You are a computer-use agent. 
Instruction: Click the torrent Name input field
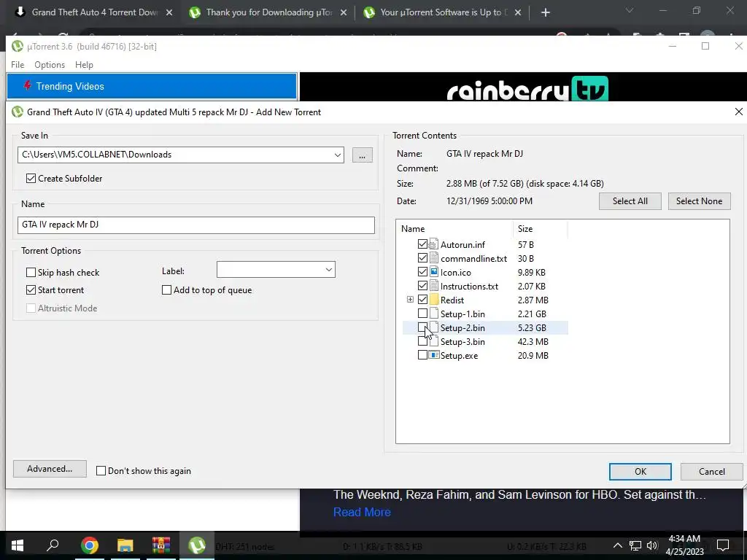click(196, 225)
